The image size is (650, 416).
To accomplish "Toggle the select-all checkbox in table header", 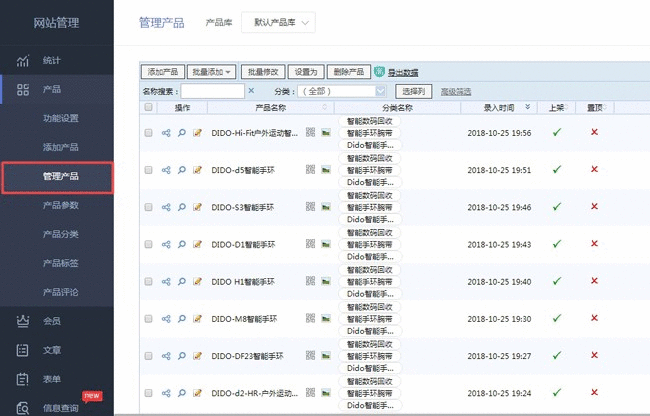I will pyautogui.click(x=149, y=107).
